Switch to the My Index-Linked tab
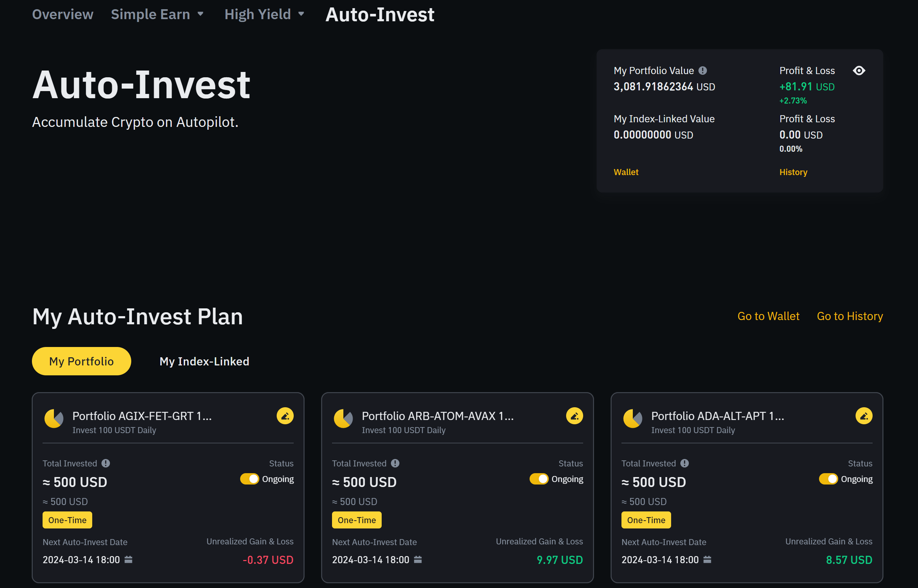 click(x=204, y=361)
